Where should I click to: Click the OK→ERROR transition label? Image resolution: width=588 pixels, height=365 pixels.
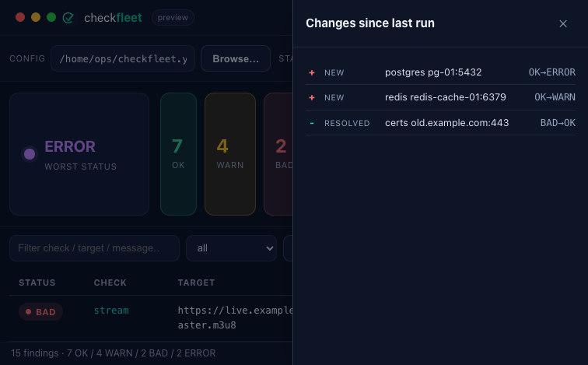pyautogui.click(x=552, y=72)
